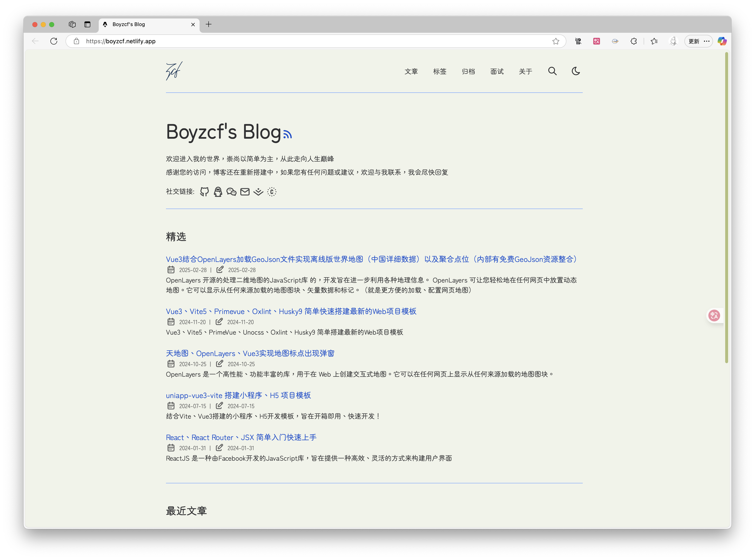This screenshot has height=560, width=755.
Task: Click the QQ penguin social icon
Action: click(218, 192)
